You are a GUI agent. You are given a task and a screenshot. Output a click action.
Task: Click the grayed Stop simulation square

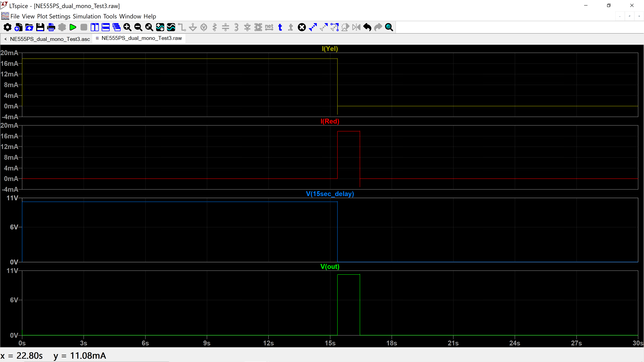click(84, 27)
